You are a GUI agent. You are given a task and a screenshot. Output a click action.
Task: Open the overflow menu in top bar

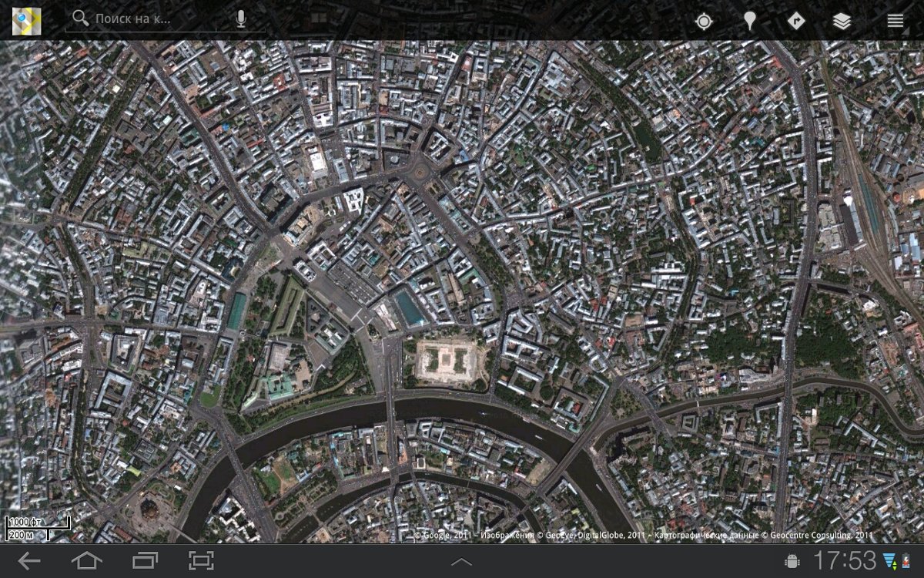(x=895, y=22)
